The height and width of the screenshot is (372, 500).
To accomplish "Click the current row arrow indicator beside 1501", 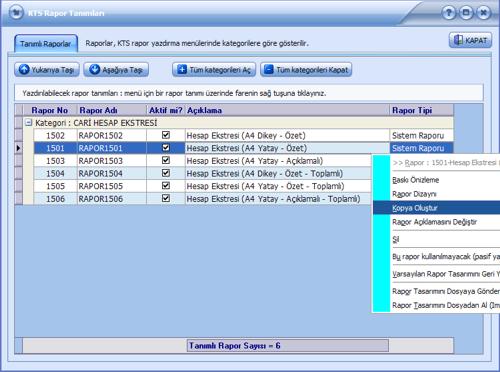I will tap(18, 148).
